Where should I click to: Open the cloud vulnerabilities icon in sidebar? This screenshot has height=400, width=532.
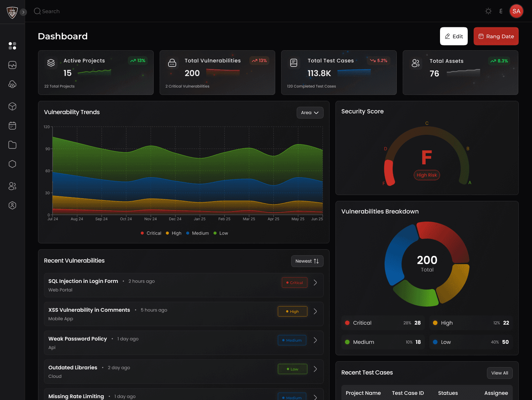click(x=12, y=84)
